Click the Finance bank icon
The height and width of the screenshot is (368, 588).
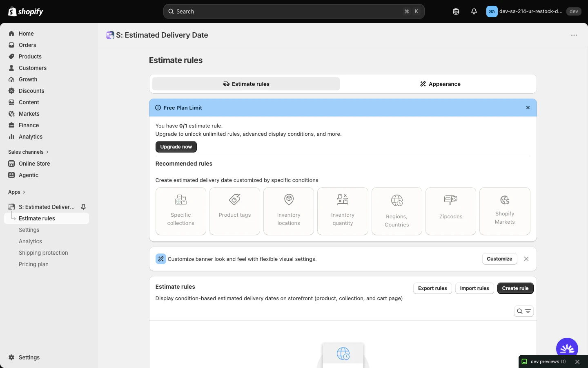[11, 125]
